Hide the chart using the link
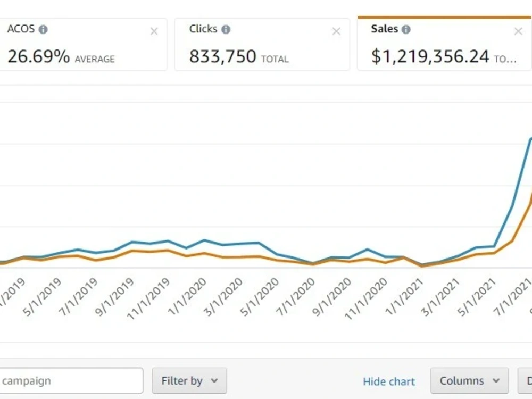 pyautogui.click(x=389, y=381)
